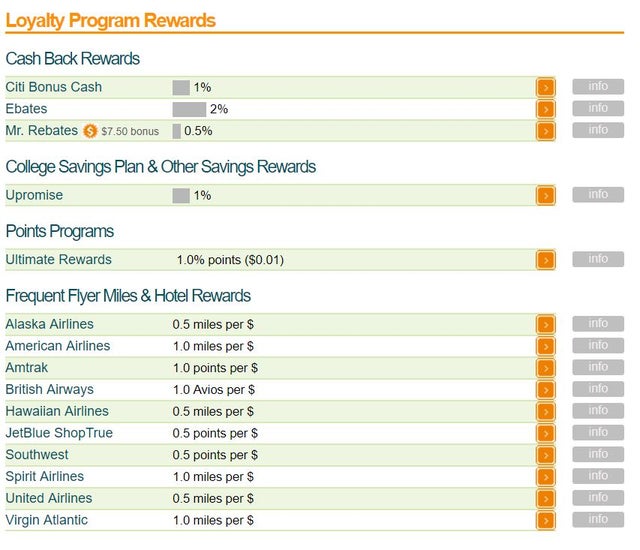Screen dimensions: 640x550
Task: Click the orange arrow for Virgin Atlantic
Action: [545, 520]
